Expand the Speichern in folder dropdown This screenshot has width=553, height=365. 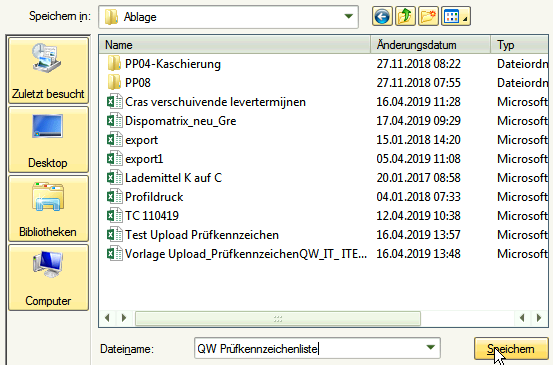pyautogui.click(x=348, y=16)
